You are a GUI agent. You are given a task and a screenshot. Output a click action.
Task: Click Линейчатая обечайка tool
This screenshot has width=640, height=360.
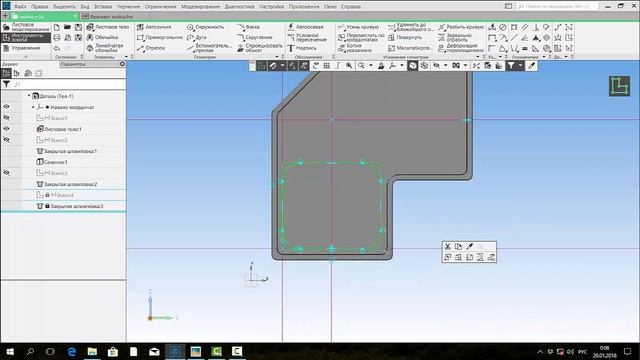[x=105, y=48]
